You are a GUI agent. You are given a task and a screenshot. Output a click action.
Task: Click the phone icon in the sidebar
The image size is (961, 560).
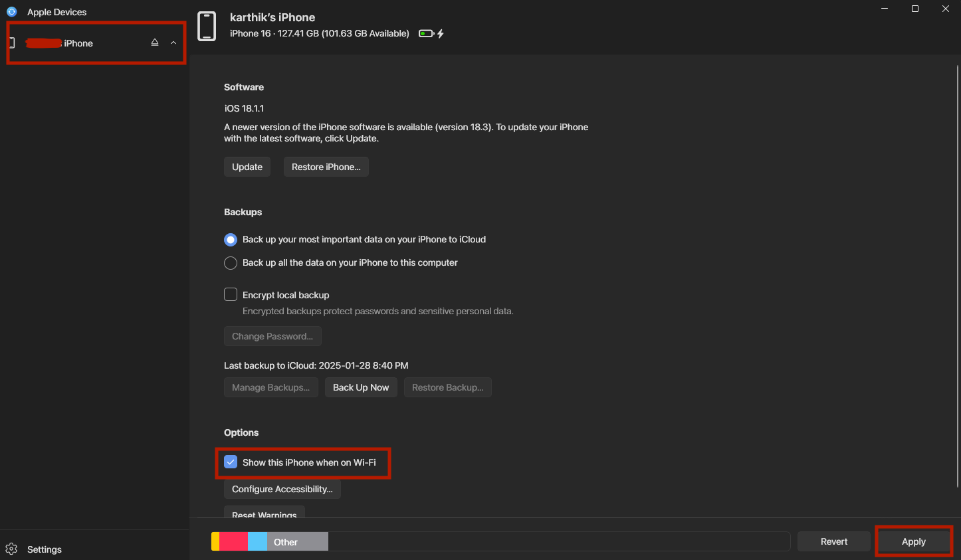coord(11,43)
